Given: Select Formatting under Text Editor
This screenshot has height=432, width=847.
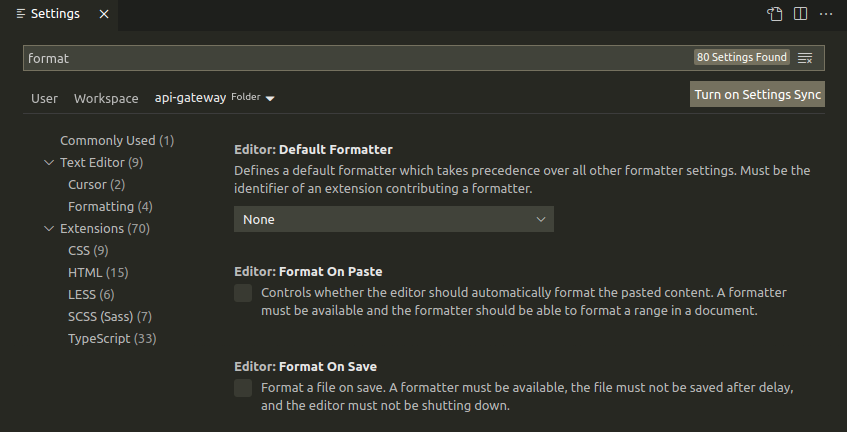Looking at the screenshot, I should 110,206.
